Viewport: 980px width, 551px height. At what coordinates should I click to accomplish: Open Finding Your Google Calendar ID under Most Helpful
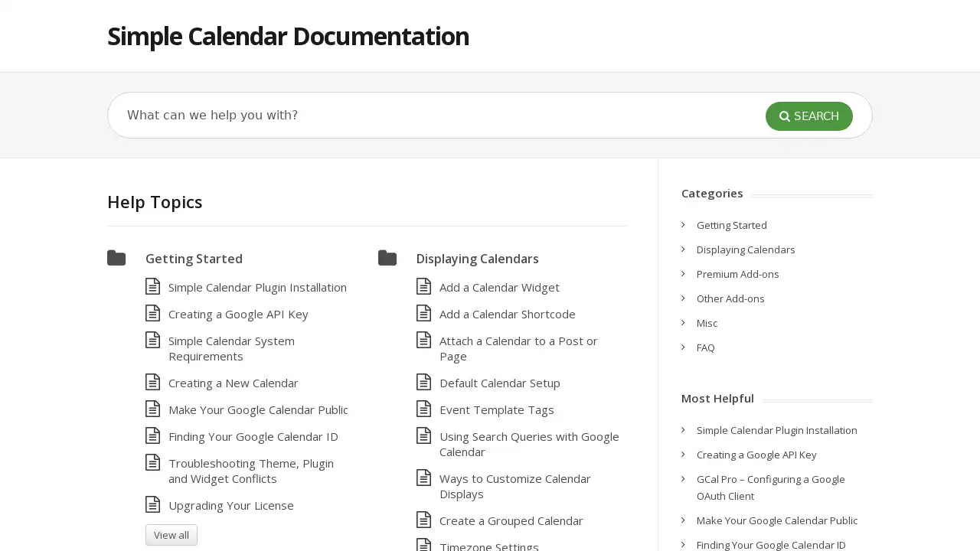tap(771, 545)
